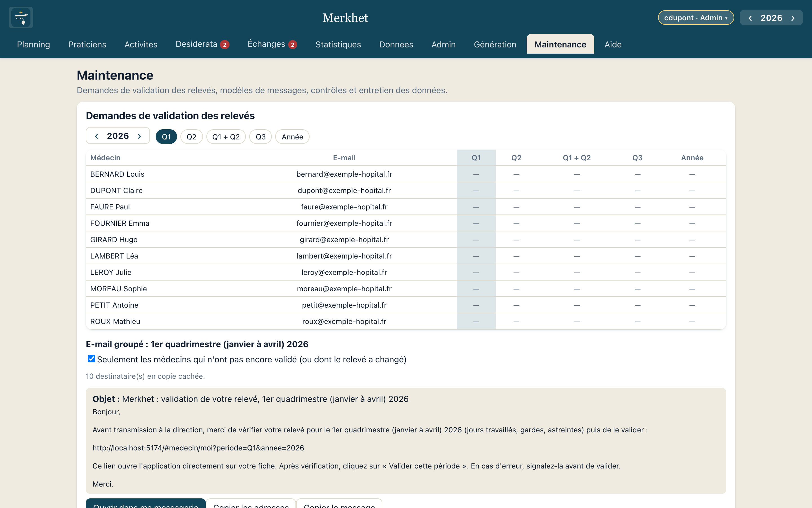Select the Maintenance tab
Screen dimensions: 812x508
(x=560, y=44)
